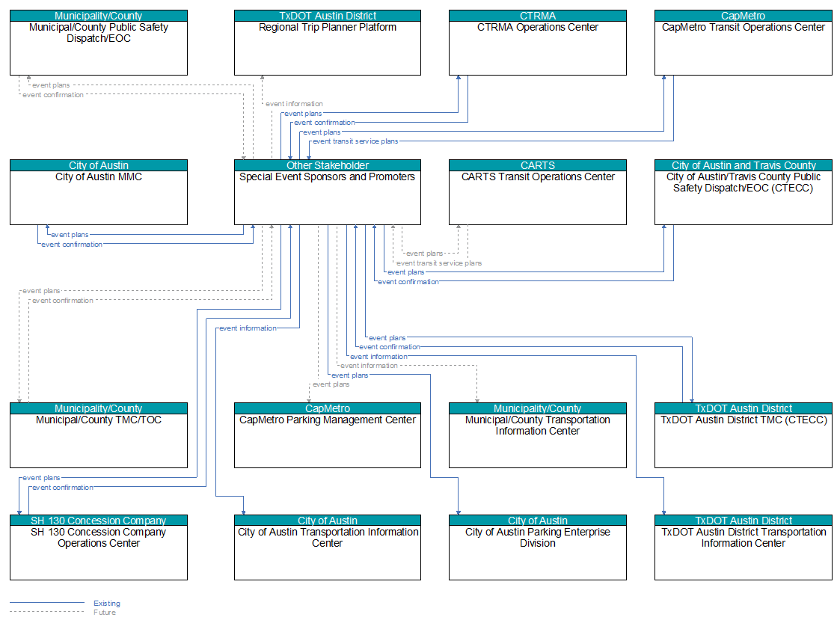Click the SH 130 Concession Company teal header
Viewport: 840px width, 626px height.
click(x=99, y=521)
